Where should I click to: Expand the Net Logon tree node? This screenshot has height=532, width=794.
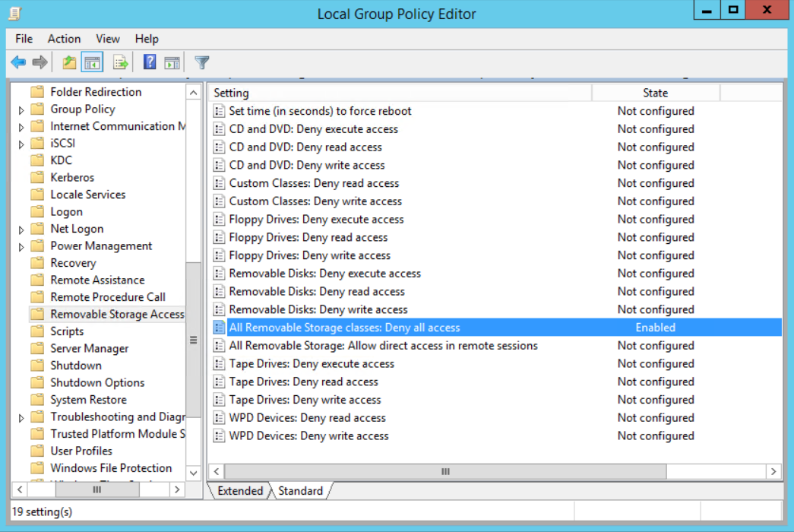coord(21,230)
